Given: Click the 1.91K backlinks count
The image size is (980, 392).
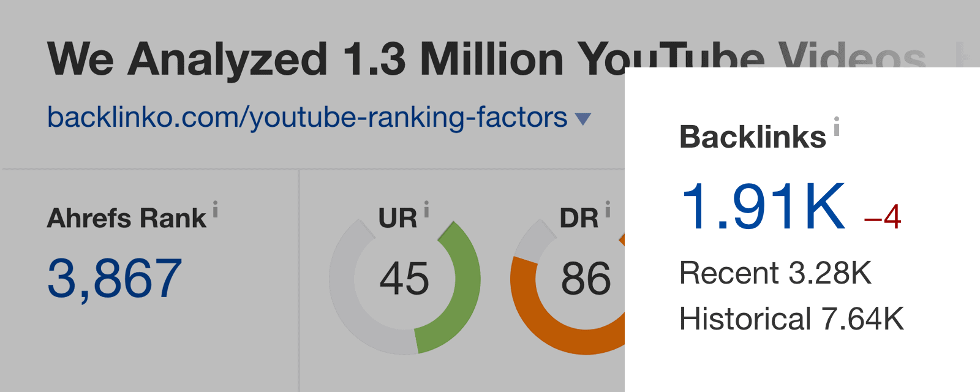Looking at the screenshot, I should [763, 207].
